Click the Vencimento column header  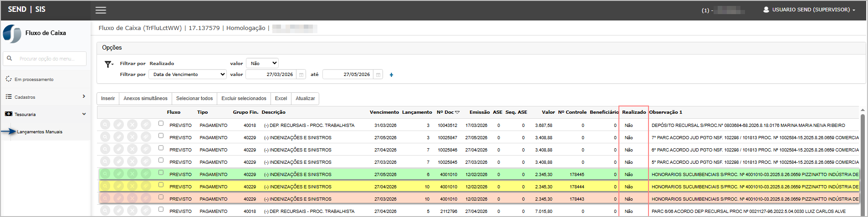tap(384, 112)
